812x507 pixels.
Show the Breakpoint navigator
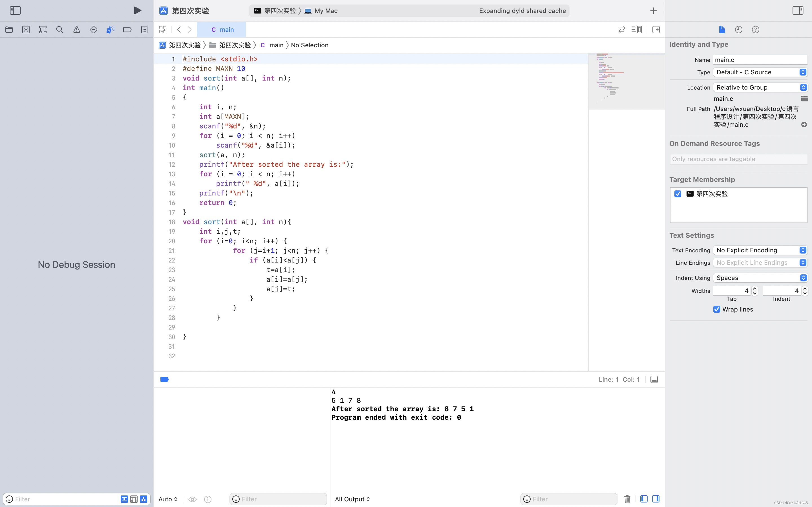(x=127, y=30)
